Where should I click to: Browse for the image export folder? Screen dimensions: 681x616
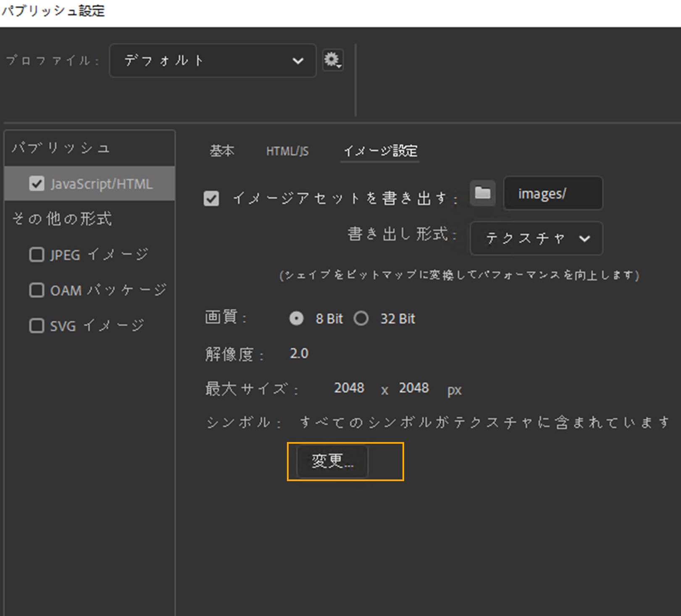(x=483, y=193)
